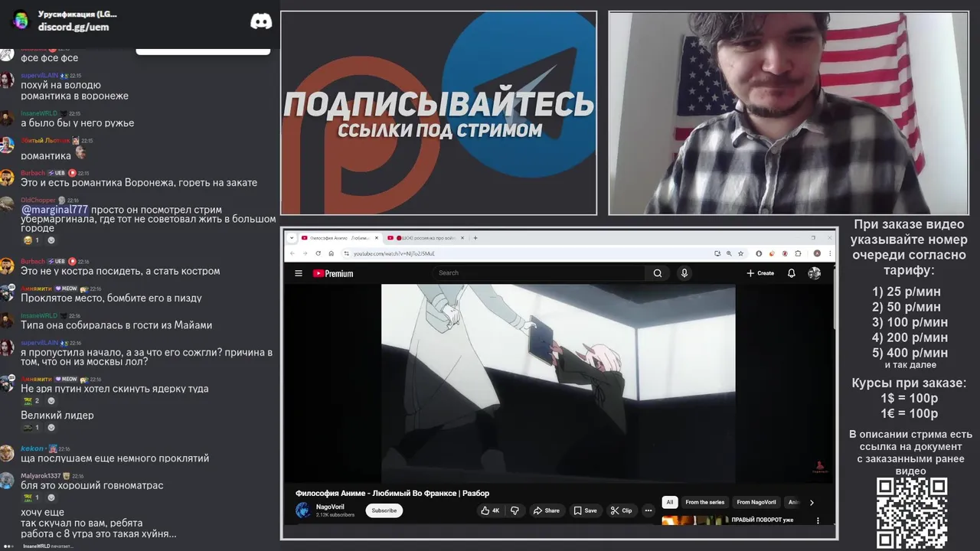Click the YouTube Premium logo
This screenshot has width=980, height=551.
click(x=333, y=273)
